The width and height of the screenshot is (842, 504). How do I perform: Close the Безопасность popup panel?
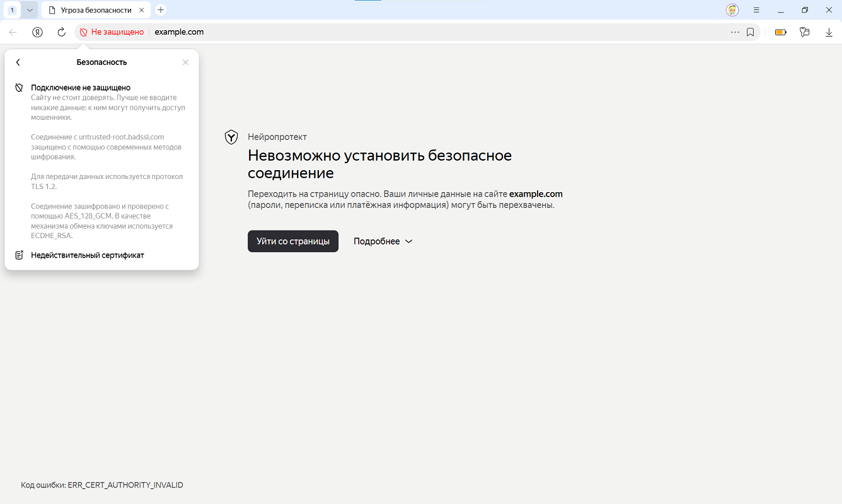(185, 62)
